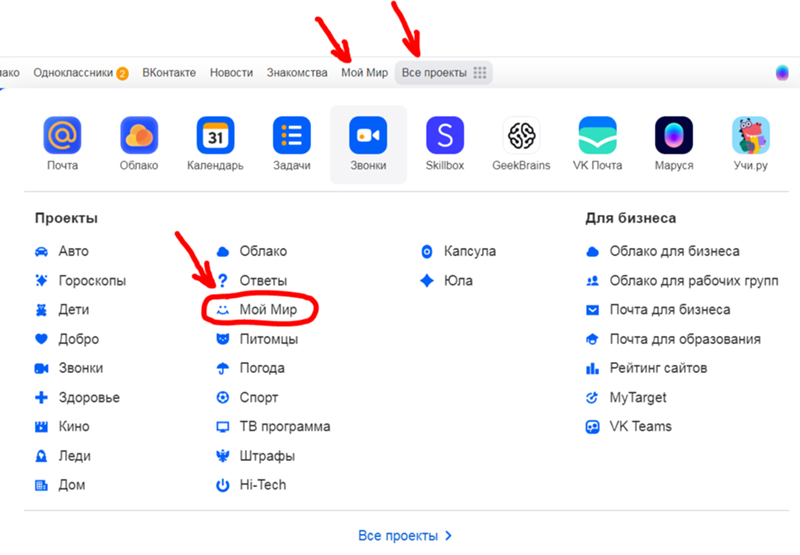
Task: Click the Юла diamond icon
Action: [427, 281]
